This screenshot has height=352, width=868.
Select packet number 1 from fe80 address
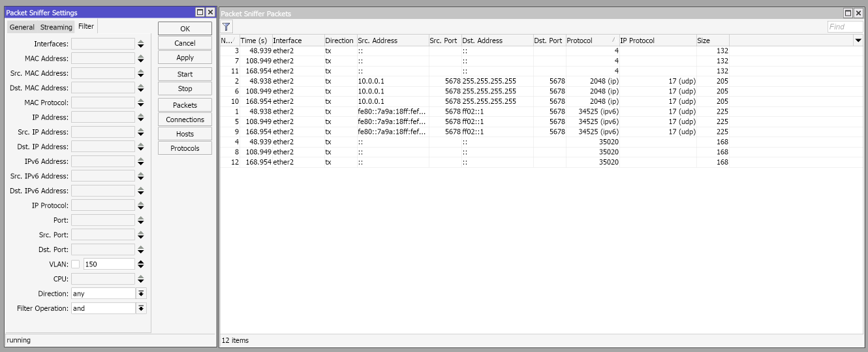[542, 112]
